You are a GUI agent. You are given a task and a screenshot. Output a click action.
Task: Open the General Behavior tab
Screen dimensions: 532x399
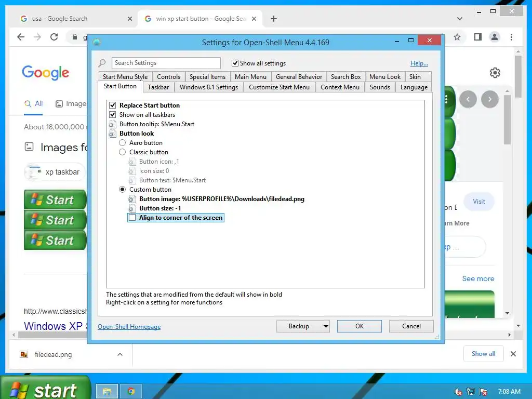[299, 77]
